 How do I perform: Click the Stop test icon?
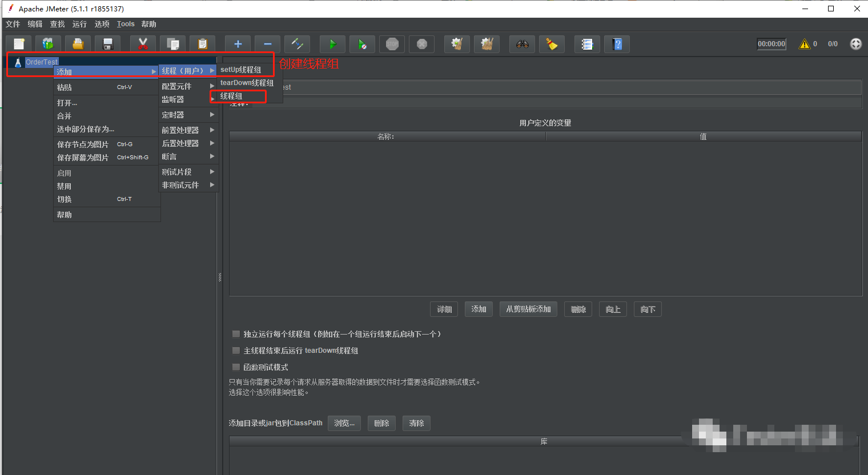[x=392, y=44]
